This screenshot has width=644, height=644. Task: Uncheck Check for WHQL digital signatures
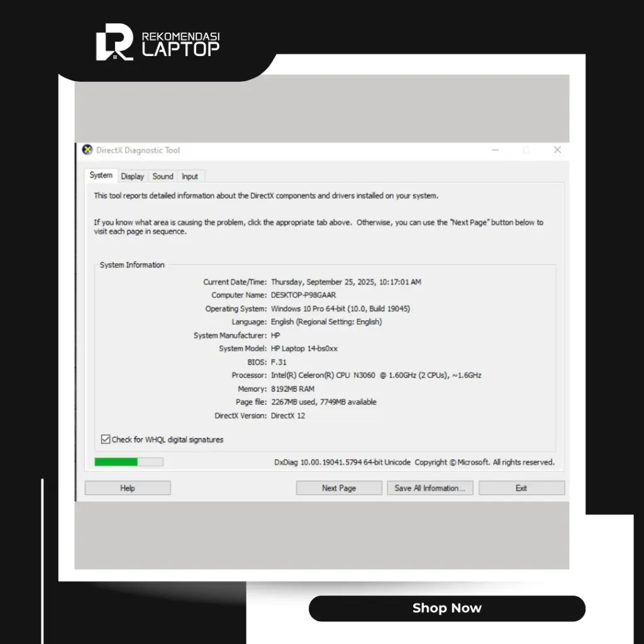[x=106, y=440]
